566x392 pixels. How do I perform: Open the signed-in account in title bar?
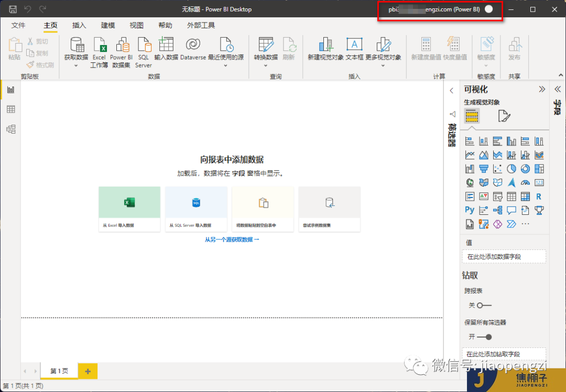tap(440, 9)
